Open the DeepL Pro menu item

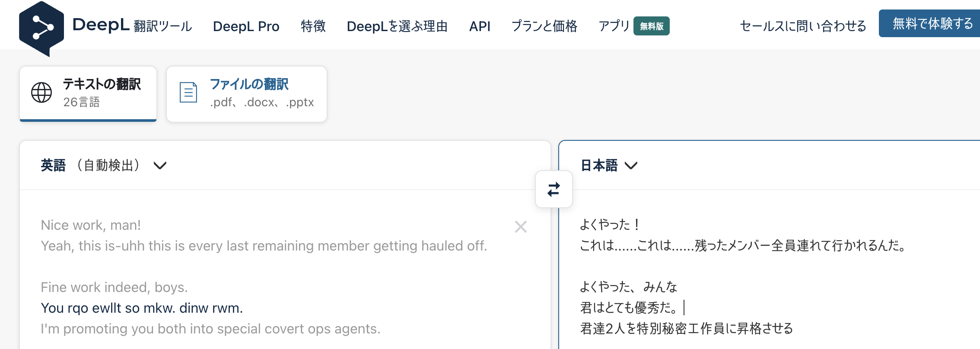[246, 26]
